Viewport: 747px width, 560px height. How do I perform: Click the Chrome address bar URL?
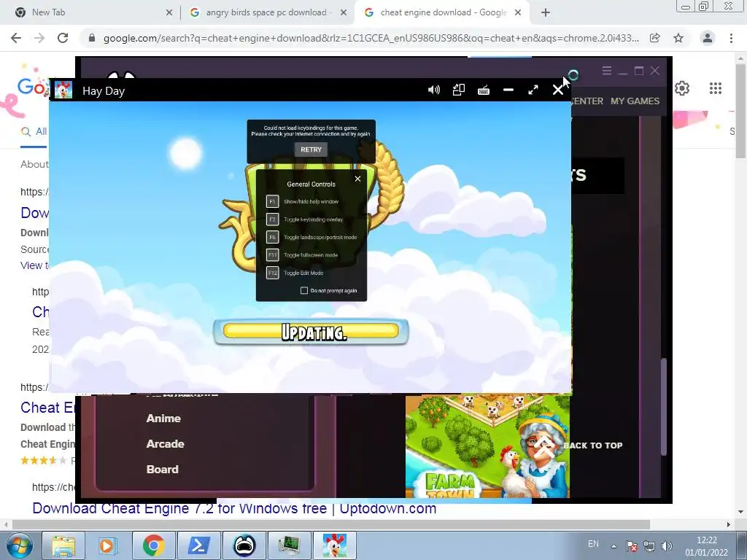[371, 38]
